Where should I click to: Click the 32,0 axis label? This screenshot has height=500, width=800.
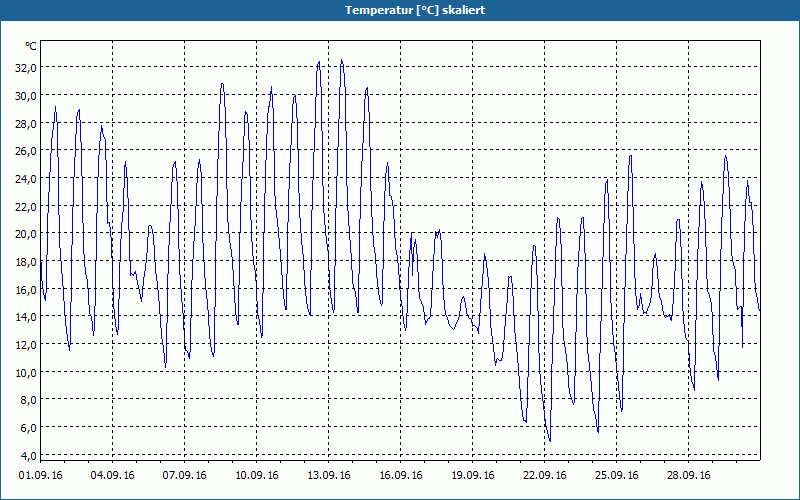click(x=26, y=68)
